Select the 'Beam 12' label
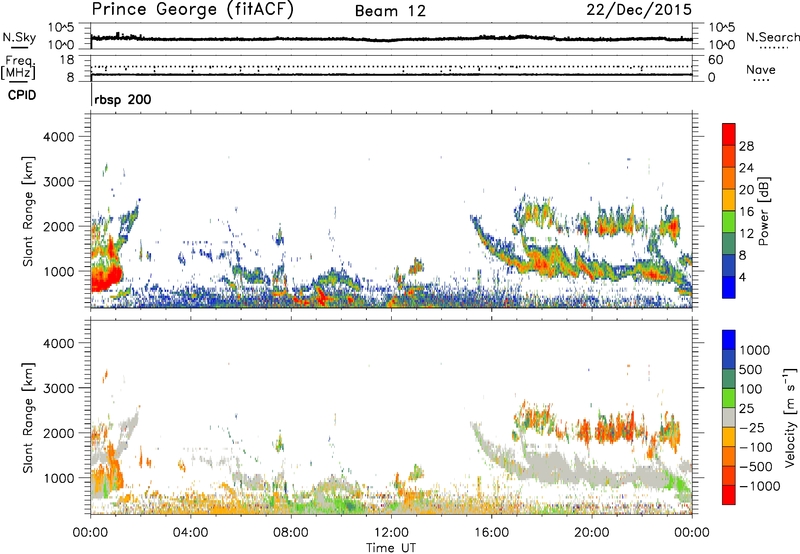This screenshot has width=800, height=554. point(390,11)
